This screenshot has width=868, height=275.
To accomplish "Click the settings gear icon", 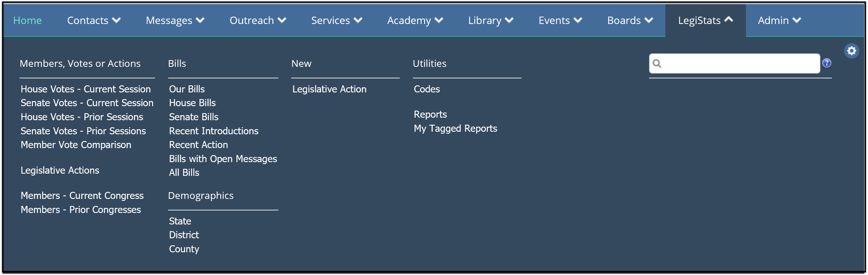I will pyautogui.click(x=851, y=51).
